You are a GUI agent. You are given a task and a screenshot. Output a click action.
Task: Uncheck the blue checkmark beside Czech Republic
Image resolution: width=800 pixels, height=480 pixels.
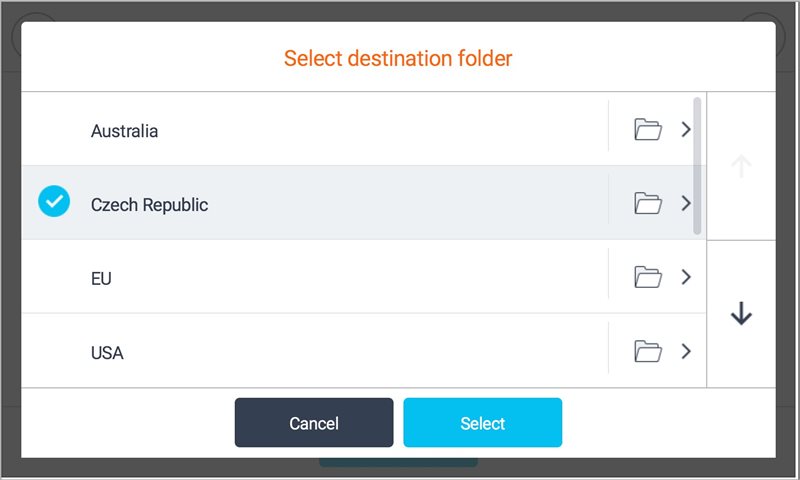54,201
